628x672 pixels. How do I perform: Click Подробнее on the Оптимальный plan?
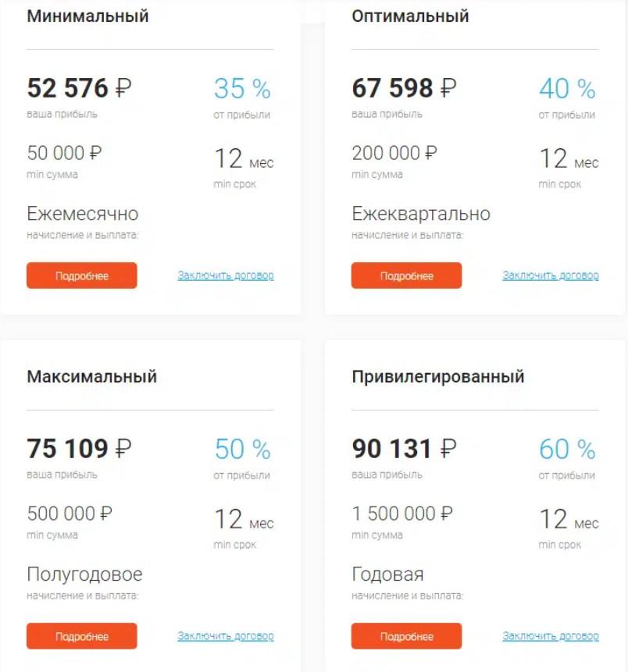(406, 275)
